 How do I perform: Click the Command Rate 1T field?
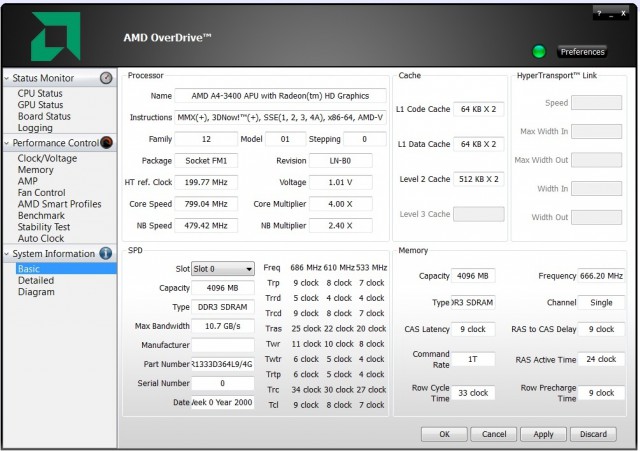click(473, 359)
